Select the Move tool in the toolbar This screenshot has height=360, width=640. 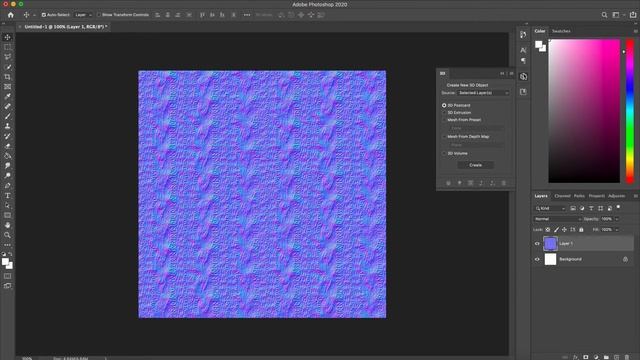[7, 37]
